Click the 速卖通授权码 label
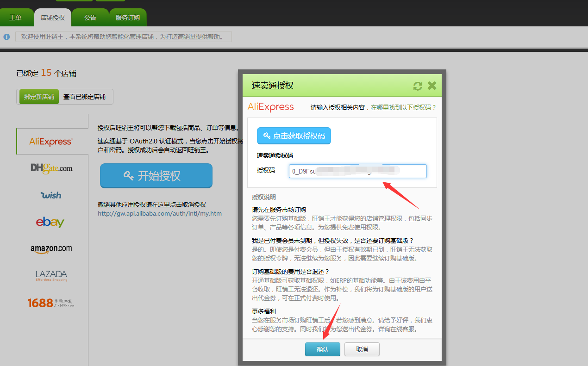This screenshot has width=588, height=366. (275, 155)
